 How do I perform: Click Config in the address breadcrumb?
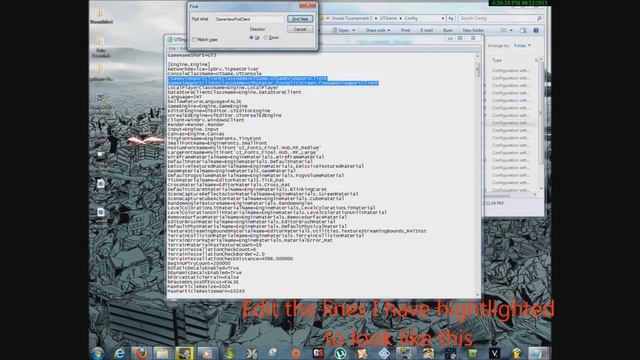coord(411,18)
